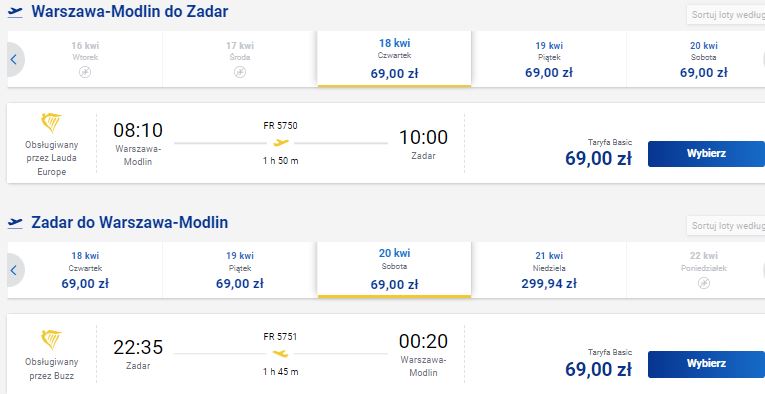Select the return 18 kwi Czwartek date
765x394 pixels.
[x=85, y=270]
